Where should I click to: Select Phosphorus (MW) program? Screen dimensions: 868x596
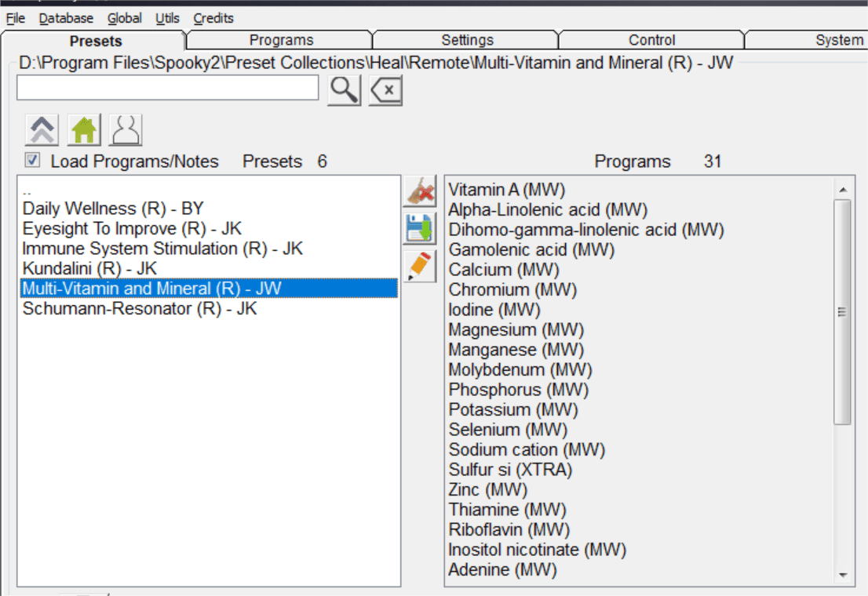[640, 390]
